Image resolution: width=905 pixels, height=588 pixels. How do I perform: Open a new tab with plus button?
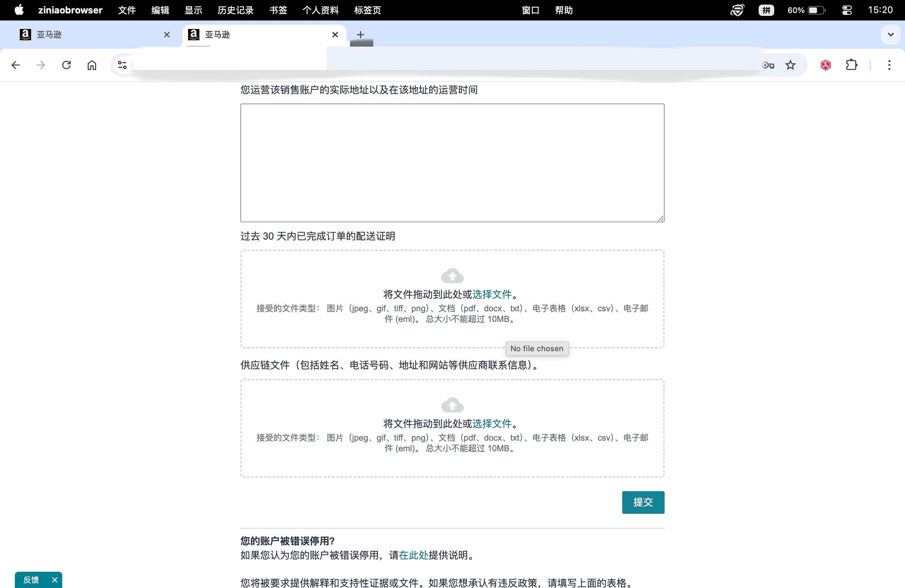pos(361,35)
